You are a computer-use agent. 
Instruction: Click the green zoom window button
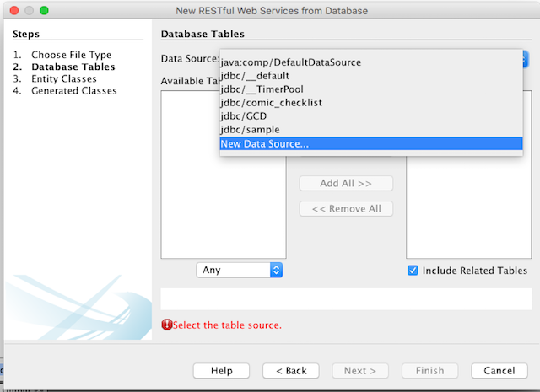[x=44, y=10]
